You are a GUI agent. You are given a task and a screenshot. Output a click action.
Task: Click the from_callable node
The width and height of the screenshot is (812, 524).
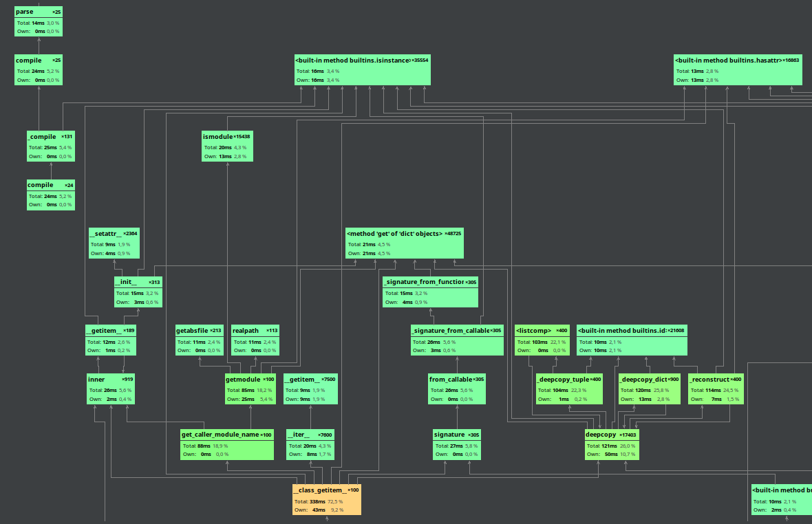point(456,389)
